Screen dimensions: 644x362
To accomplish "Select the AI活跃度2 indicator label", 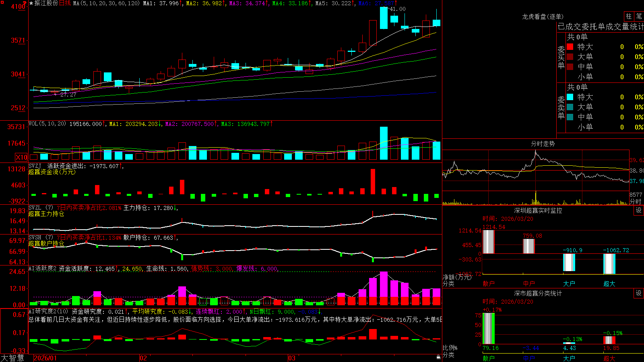I will [43, 268].
